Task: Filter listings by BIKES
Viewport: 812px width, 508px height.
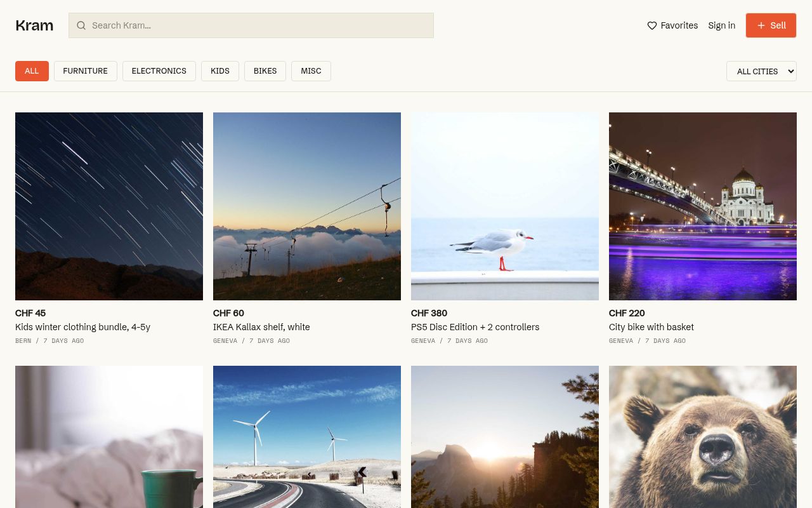Action: (x=265, y=71)
